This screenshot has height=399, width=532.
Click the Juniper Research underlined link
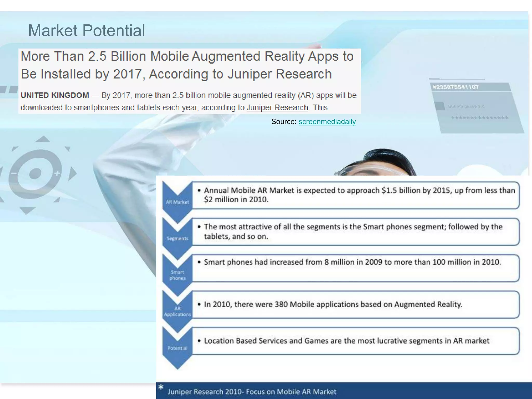point(277,108)
